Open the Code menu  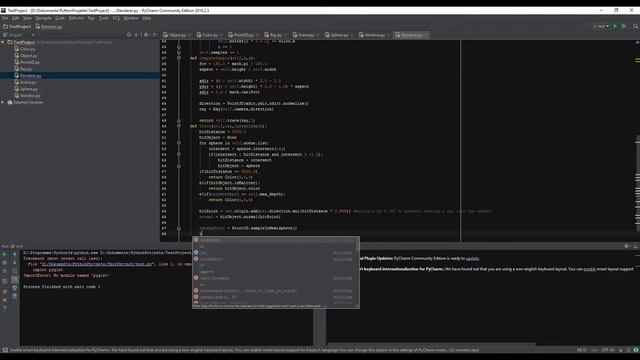click(x=60, y=18)
